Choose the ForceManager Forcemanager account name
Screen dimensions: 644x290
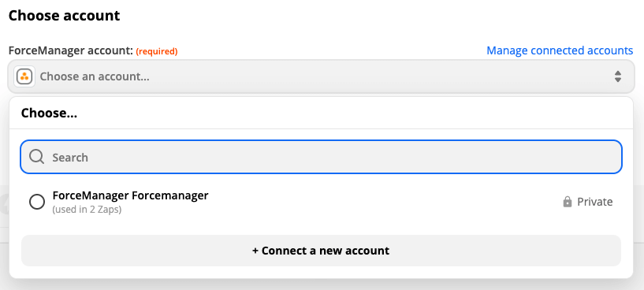click(131, 195)
